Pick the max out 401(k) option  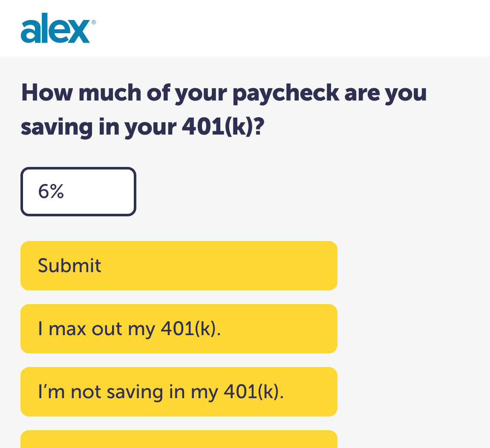[179, 329]
